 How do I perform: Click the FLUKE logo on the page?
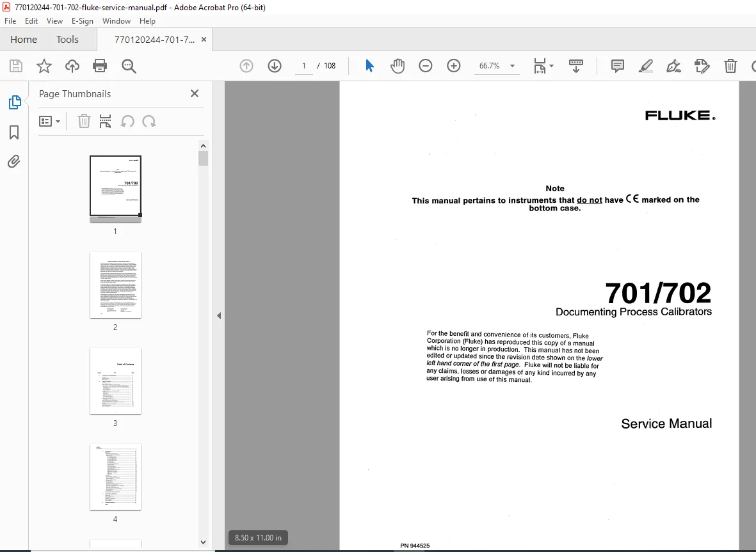coord(680,115)
